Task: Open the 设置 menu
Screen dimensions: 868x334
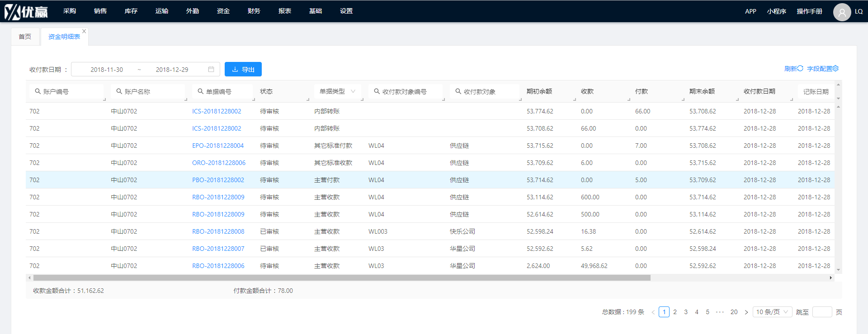Action: coord(346,11)
